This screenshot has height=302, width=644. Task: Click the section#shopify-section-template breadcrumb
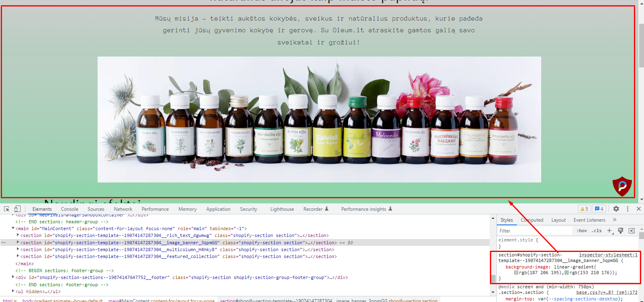[329, 300]
